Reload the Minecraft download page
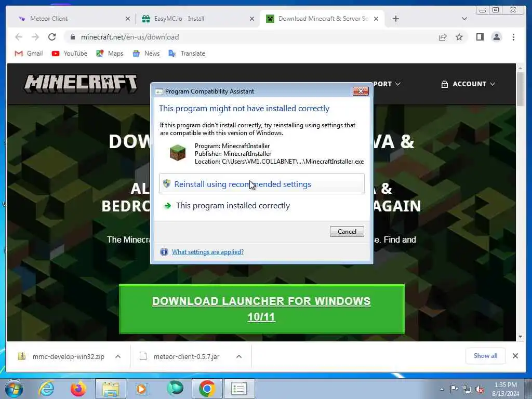Screen dimensions: 532x399 pos(52,37)
